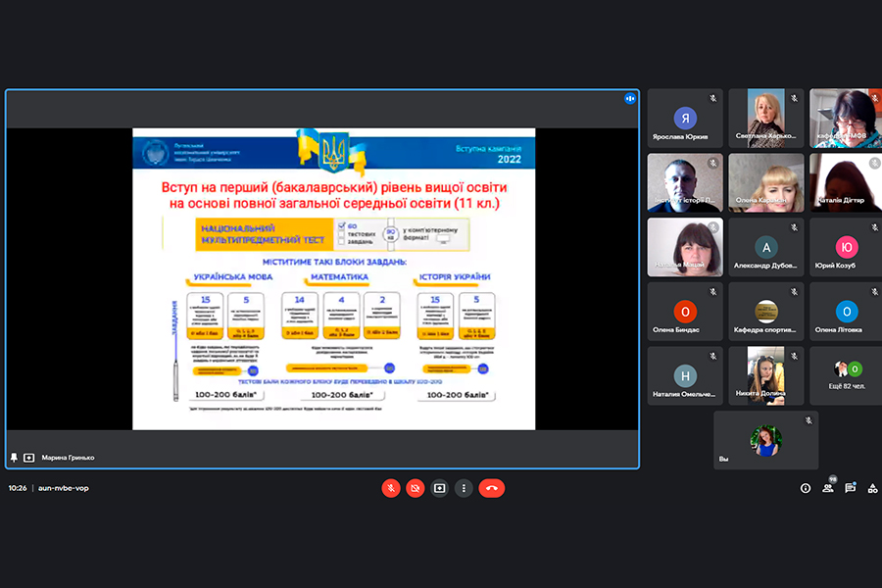Select the Юрий Козуб participant tile
Image resolution: width=882 pixels, height=588 pixels.
846,247
